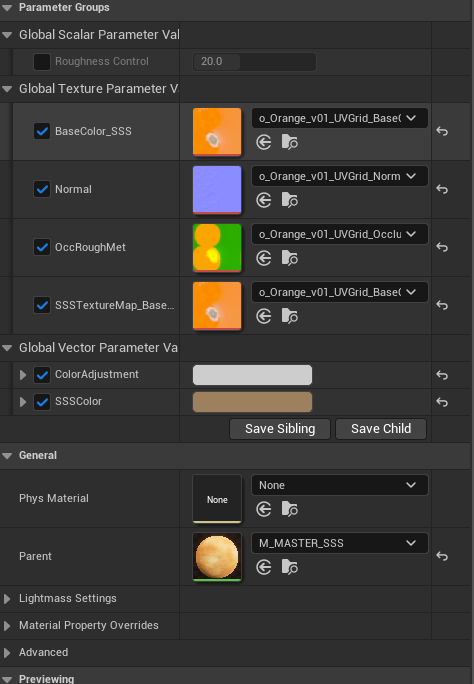Enable the Roughness Control override checkbox
Screen dimensions: 474x684
point(42,62)
